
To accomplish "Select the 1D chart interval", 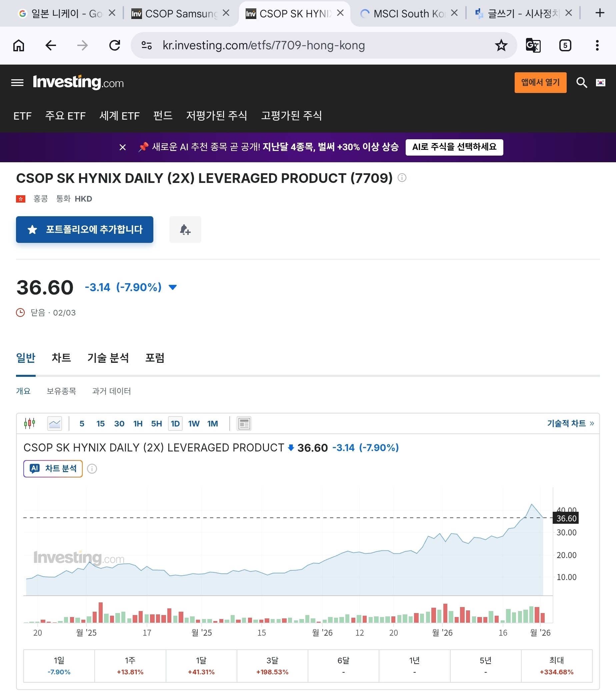I will [x=175, y=423].
